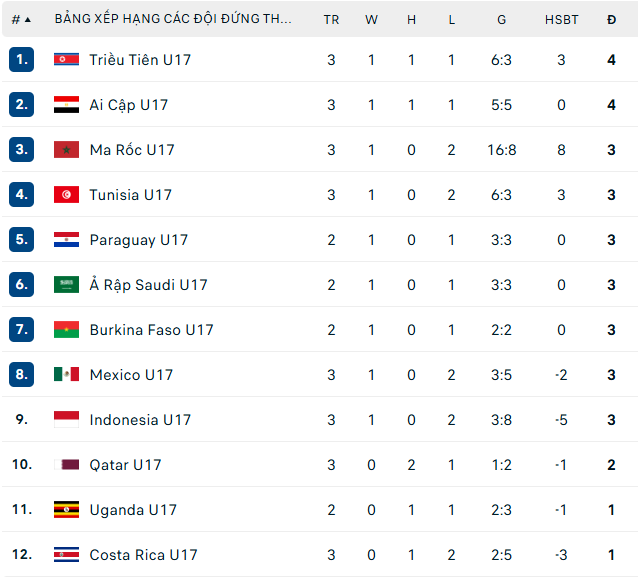
Task: Click the Saudi Arabia flag icon
Action: pyautogui.click(x=66, y=285)
